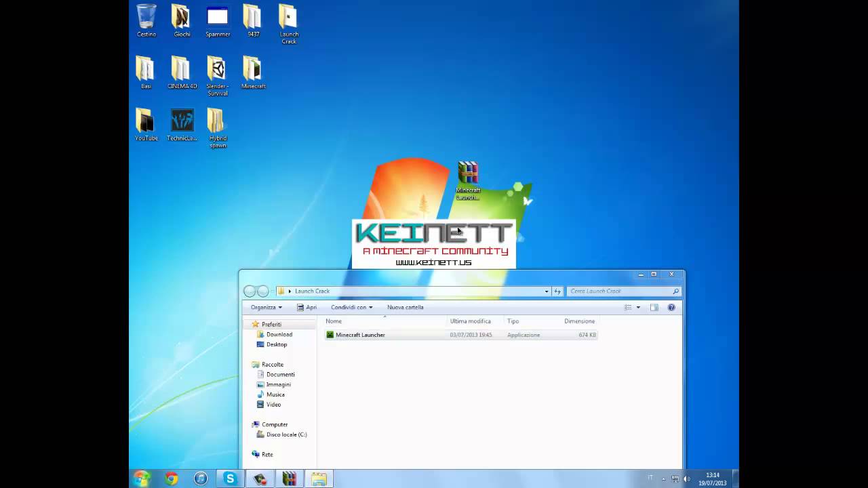This screenshot has height=488, width=868.
Task: Expand the address bar history dropdown
Action: pos(547,291)
